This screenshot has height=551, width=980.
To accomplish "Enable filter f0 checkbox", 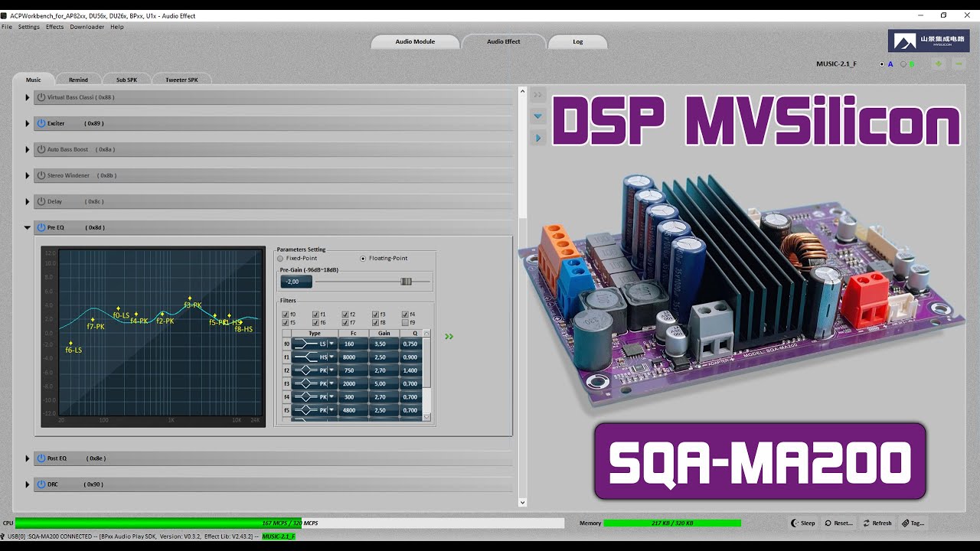I will [286, 315].
